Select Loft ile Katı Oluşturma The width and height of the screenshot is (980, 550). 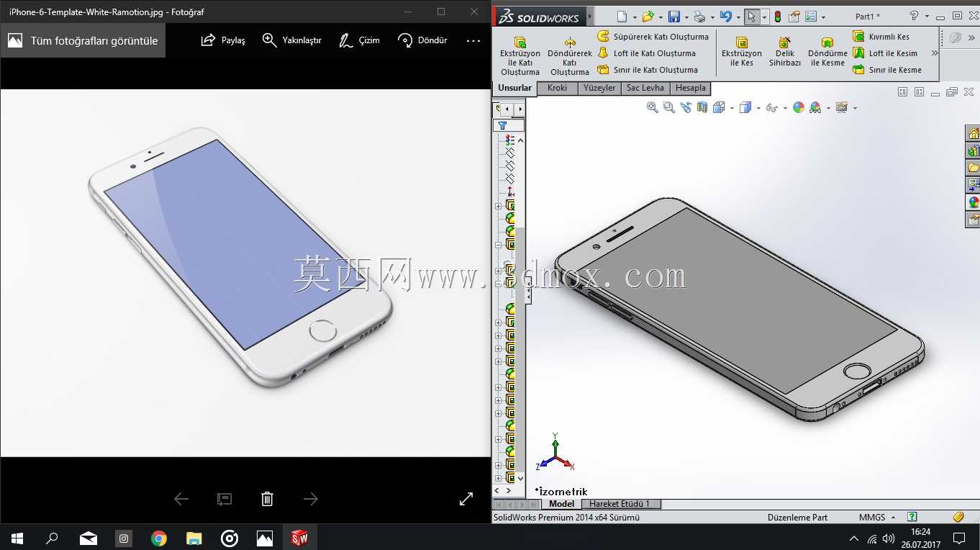[x=647, y=53]
